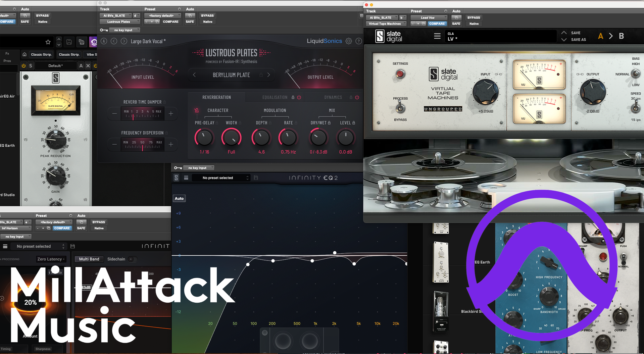Click BYPASS on the Lustrous Plates plugin header

click(207, 15)
